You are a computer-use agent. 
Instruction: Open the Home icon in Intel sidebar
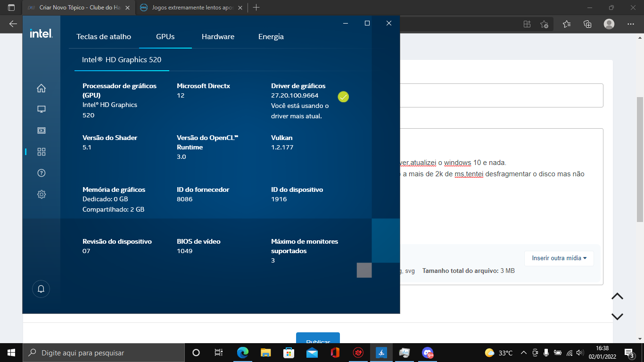[41, 88]
